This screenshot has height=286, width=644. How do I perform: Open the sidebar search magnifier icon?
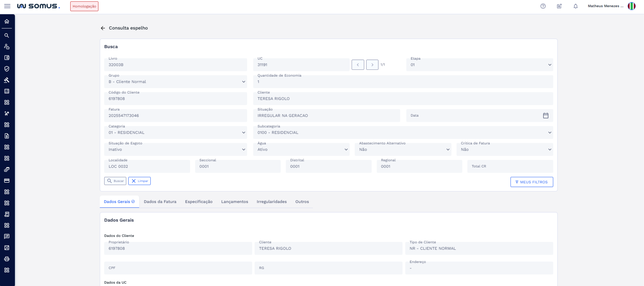coord(7,35)
